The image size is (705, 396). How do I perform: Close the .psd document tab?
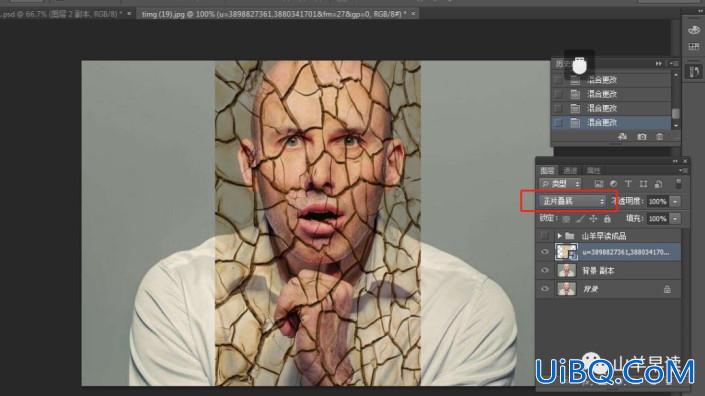click(x=129, y=14)
